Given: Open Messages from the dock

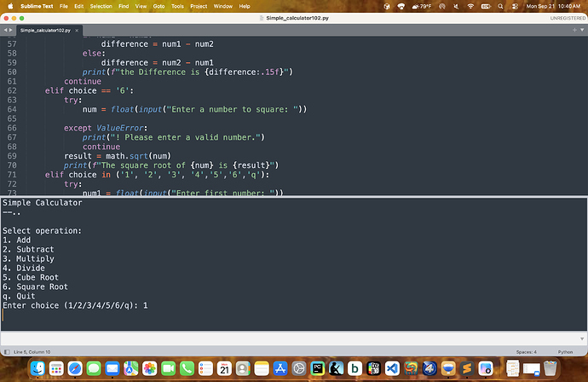Looking at the screenshot, I should pos(94,368).
